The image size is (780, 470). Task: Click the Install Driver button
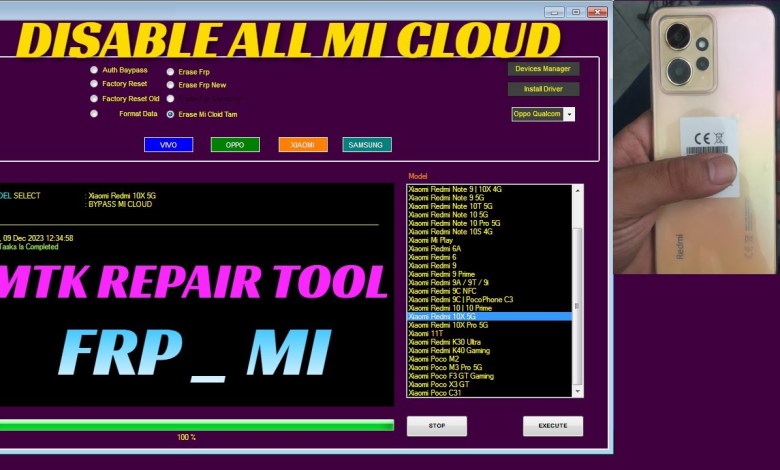pyautogui.click(x=543, y=89)
